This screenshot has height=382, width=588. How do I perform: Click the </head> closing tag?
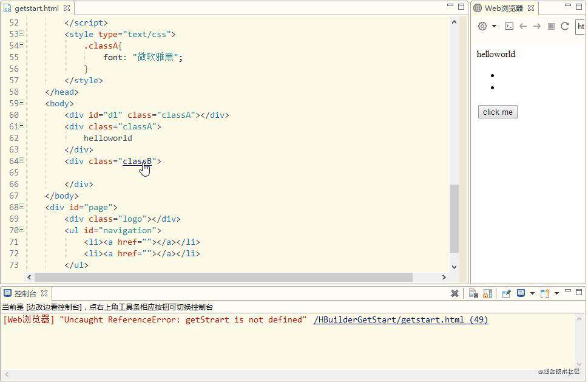pyautogui.click(x=61, y=92)
